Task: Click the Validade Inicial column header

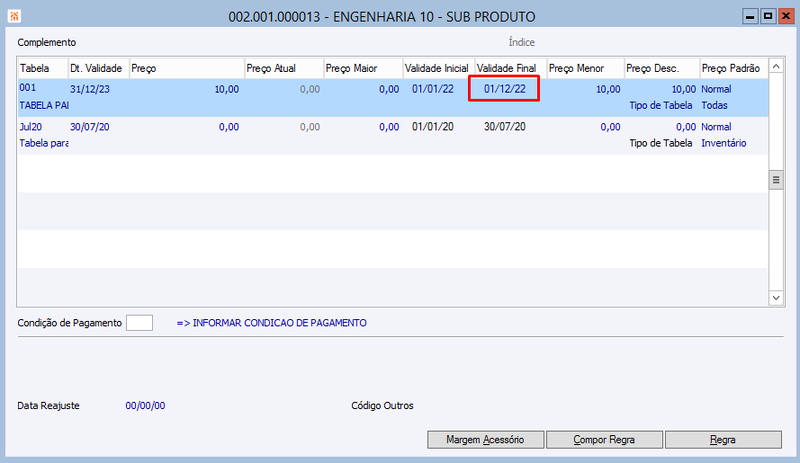Action: pyautogui.click(x=439, y=68)
